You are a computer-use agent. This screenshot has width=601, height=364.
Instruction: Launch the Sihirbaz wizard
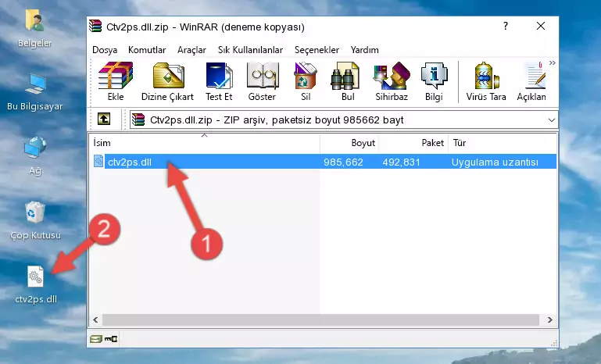(392, 81)
